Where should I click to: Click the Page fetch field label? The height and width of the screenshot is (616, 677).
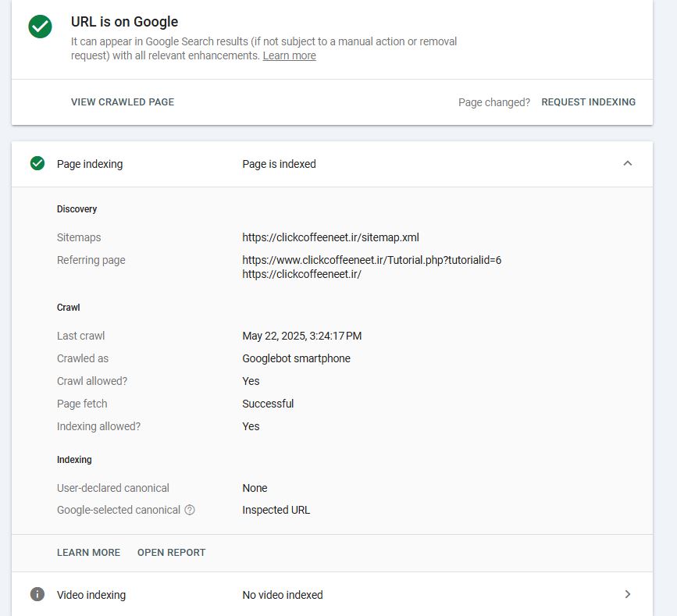click(x=82, y=404)
